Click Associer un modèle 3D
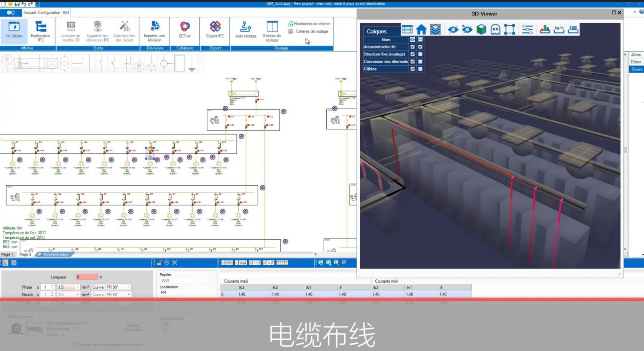This screenshot has height=351, width=644. click(71, 31)
